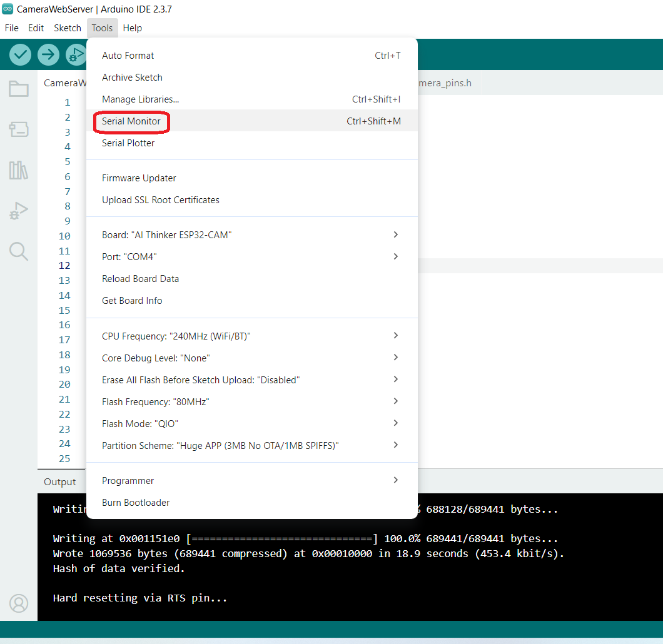Click Get Board Info
Viewport: 663px width, 644px height.
(251, 301)
